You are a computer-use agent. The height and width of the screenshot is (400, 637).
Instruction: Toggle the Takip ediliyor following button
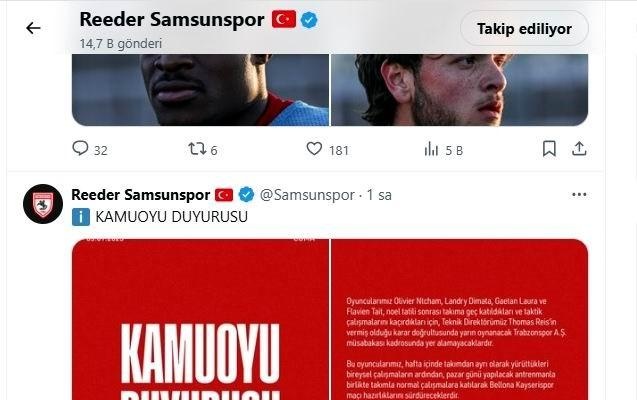(x=524, y=28)
